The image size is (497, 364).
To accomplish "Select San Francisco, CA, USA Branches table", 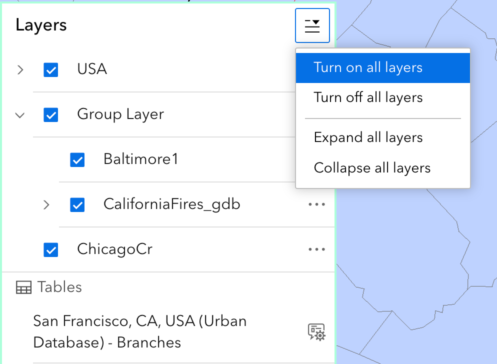I will point(140,332).
